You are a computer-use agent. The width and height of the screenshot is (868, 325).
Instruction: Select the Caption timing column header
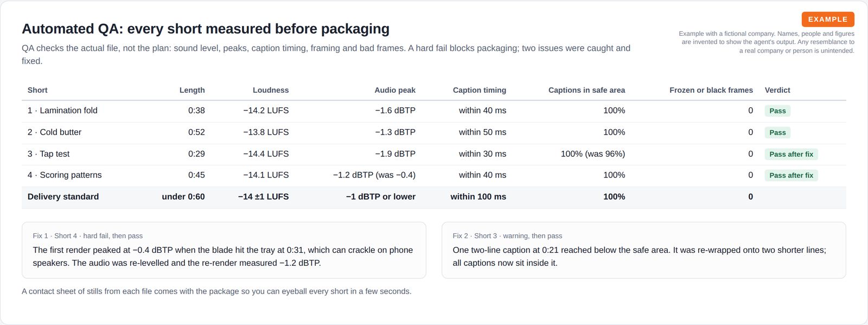click(480, 90)
